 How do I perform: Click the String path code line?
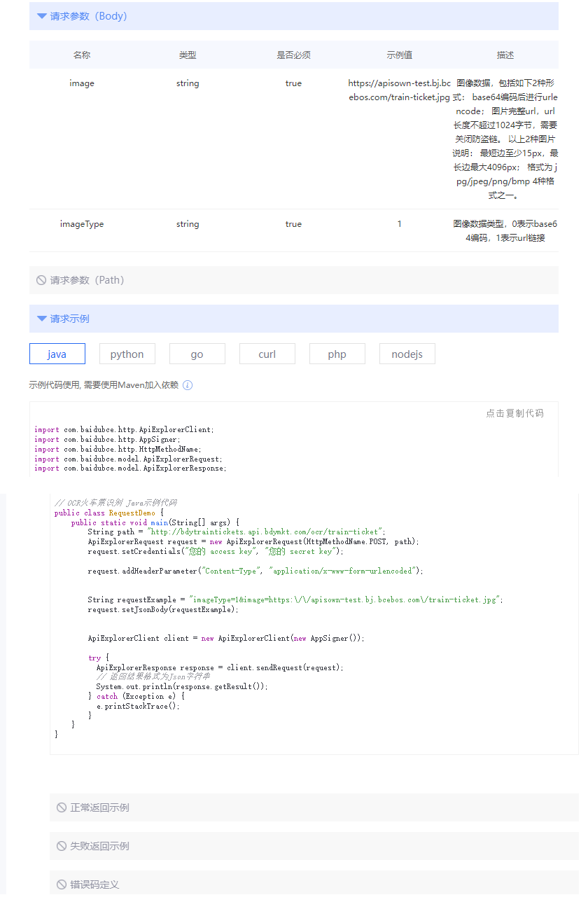[237, 532]
